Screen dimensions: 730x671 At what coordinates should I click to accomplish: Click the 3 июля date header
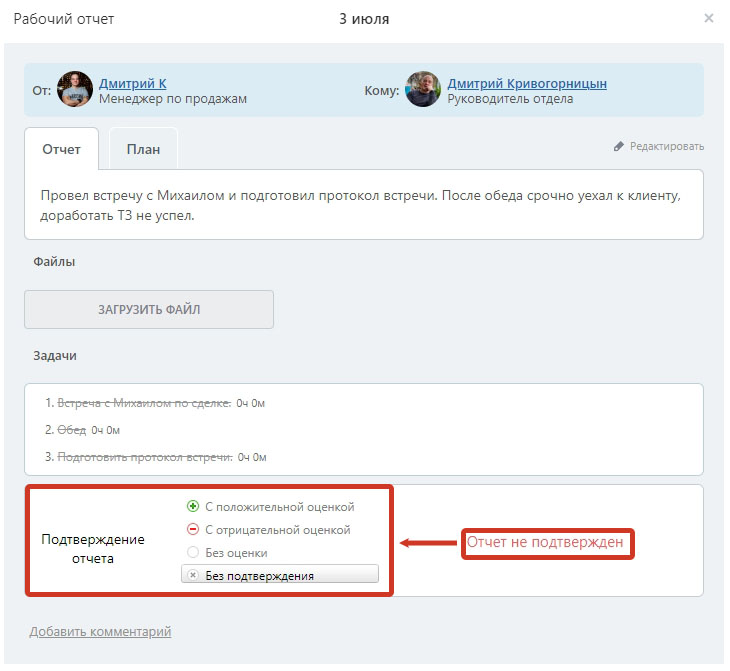(x=364, y=19)
